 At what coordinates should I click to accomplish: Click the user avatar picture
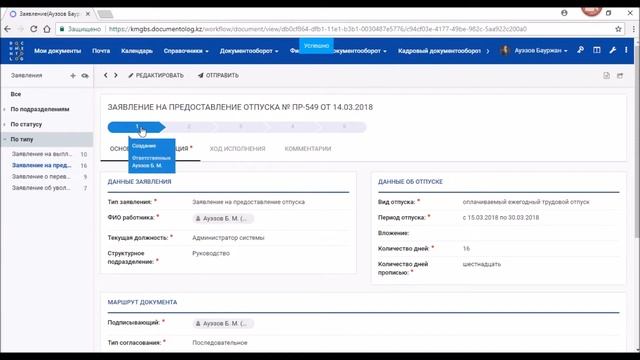(x=505, y=51)
